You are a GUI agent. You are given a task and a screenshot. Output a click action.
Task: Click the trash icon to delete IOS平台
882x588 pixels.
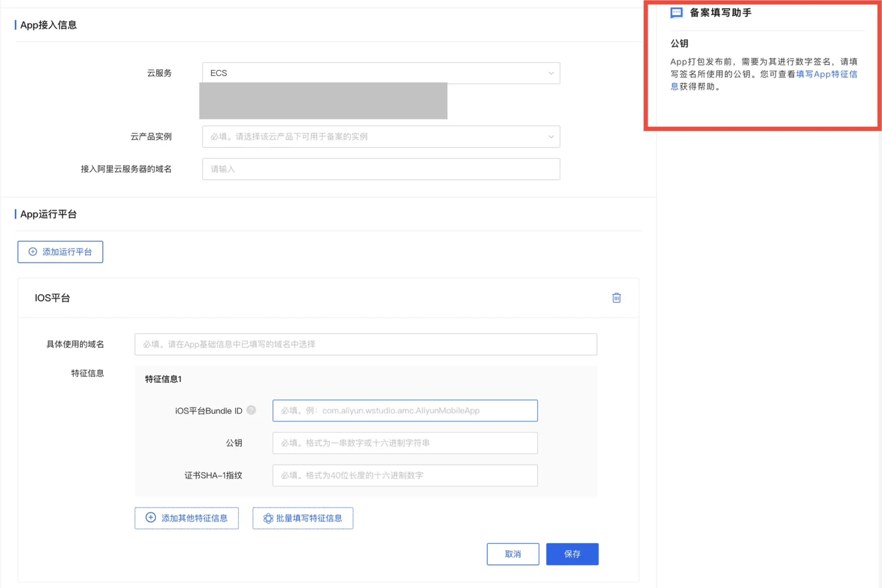point(616,298)
